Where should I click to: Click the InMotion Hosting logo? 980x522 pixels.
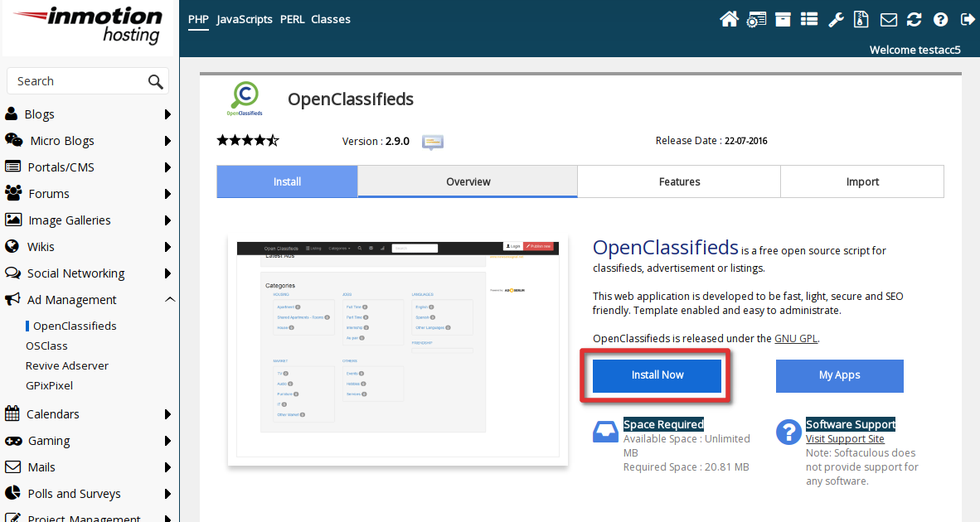89,25
